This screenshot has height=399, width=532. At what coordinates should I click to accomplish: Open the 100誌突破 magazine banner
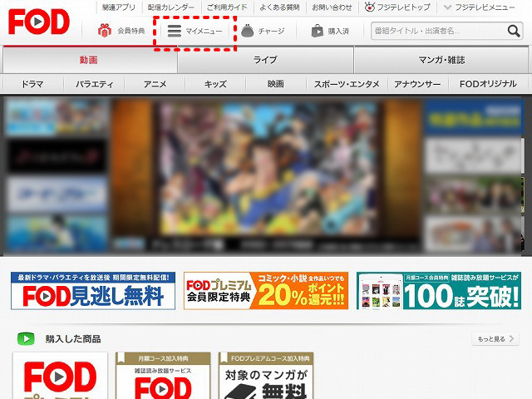point(439,291)
